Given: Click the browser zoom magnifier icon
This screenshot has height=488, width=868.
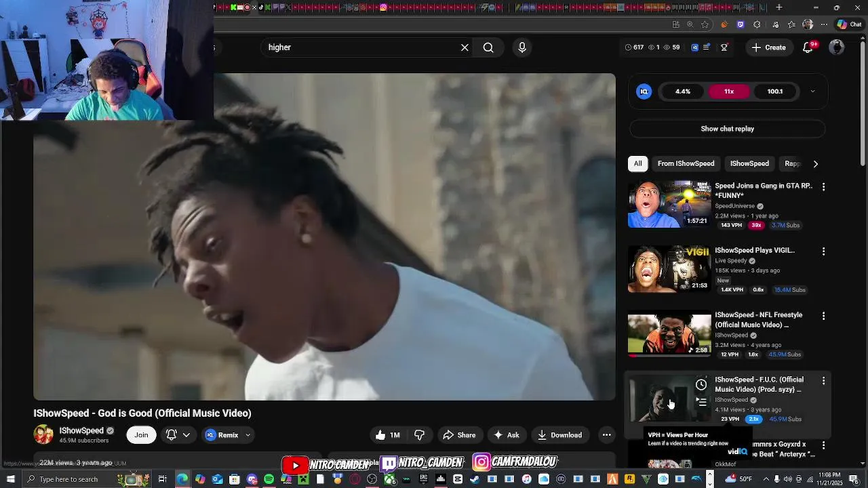Looking at the screenshot, I should tap(690, 24).
